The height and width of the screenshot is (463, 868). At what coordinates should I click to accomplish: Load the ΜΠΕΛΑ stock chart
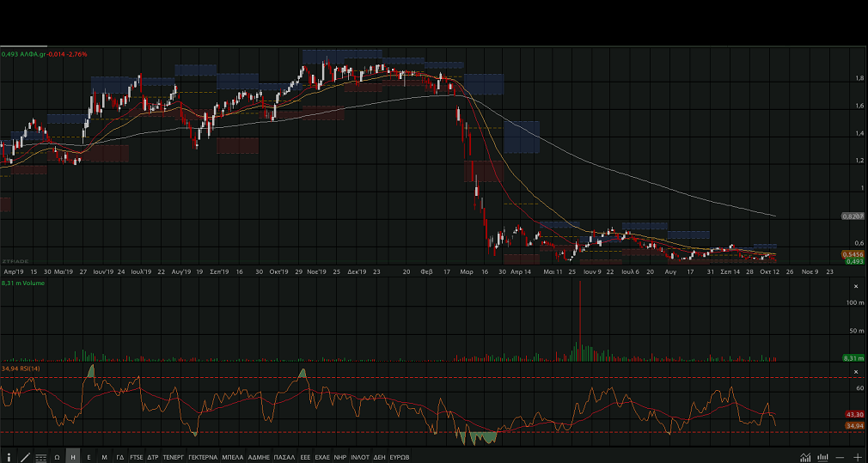coord(233,457)
